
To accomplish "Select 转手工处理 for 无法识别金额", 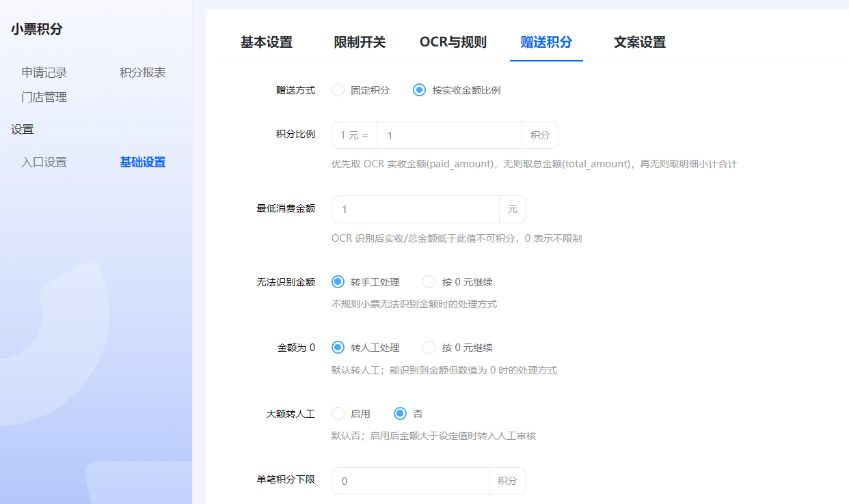I will pos(366,282).
